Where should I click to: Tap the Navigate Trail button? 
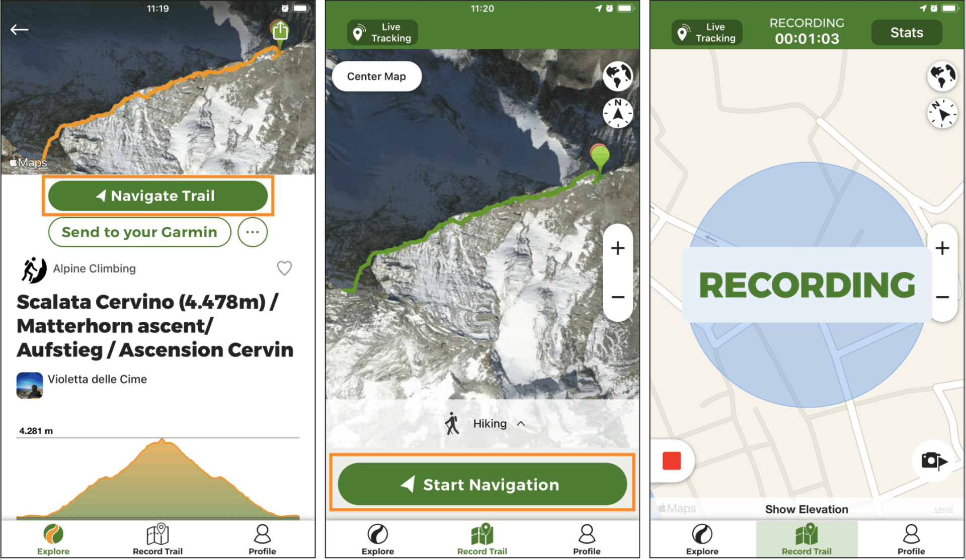pyautogui.click(x=164, y=196)
